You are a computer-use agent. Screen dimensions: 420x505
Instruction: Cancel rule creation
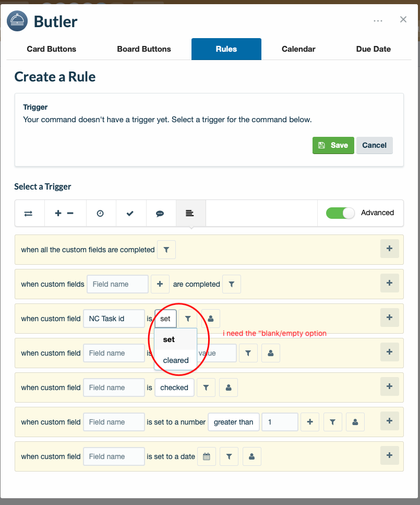point(374,145)
